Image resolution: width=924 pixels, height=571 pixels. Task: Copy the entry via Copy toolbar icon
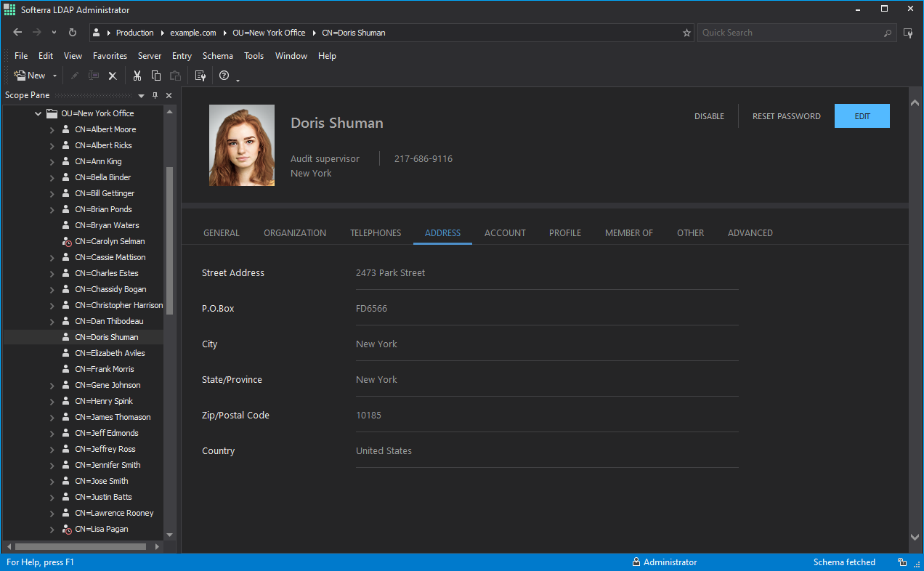(156, 75)
